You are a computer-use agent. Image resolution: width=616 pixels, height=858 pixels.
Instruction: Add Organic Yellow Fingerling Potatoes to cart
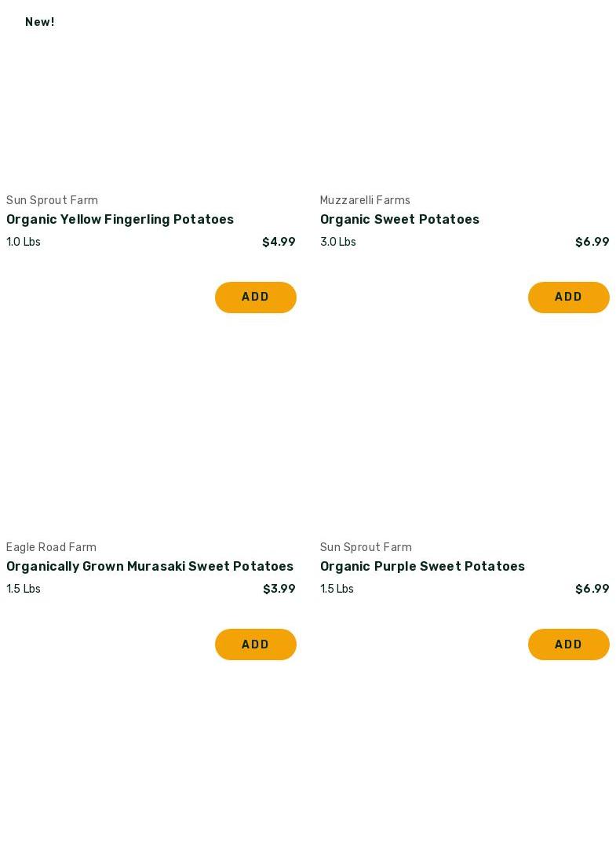255,298
